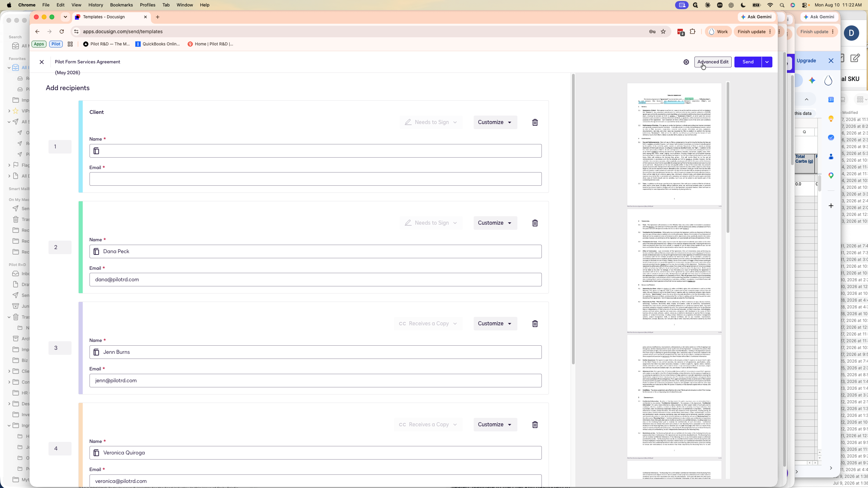
Task: Remove Jenn Burns recipient via trash icon
Action: tap(535, 324)
